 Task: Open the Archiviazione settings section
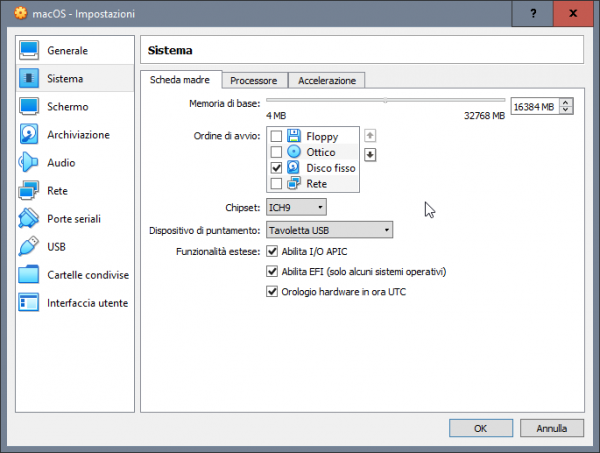click(x=75, y=134)
